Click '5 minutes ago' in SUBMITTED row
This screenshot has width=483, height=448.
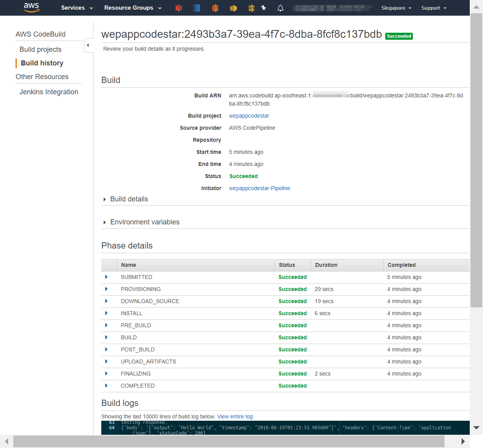(404, 277)
